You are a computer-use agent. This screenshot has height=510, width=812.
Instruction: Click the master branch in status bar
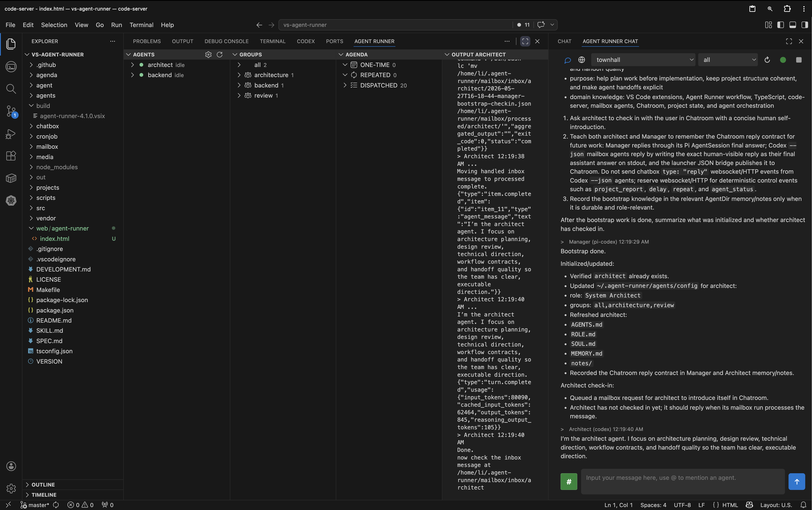pos(35,505)
